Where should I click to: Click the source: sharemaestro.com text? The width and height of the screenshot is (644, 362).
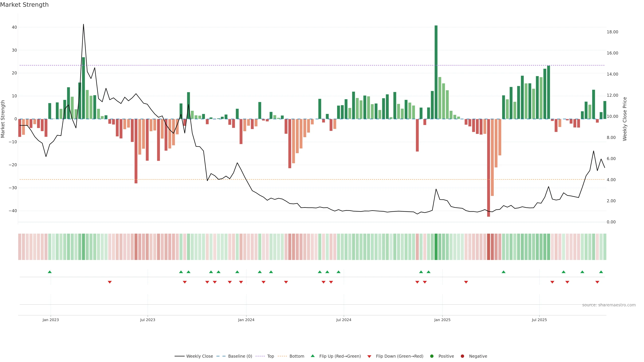tap(609, 305)
